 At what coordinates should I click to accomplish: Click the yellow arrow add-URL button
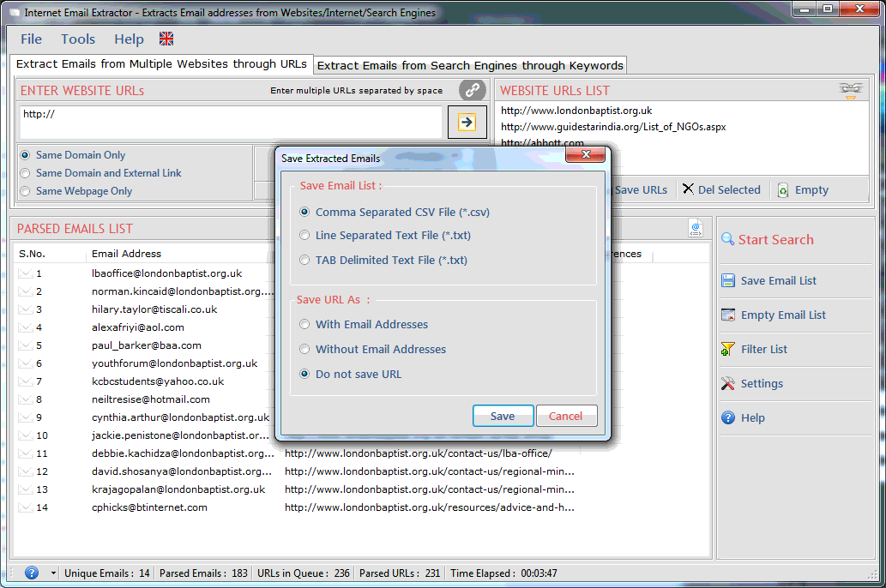(467, 122)
